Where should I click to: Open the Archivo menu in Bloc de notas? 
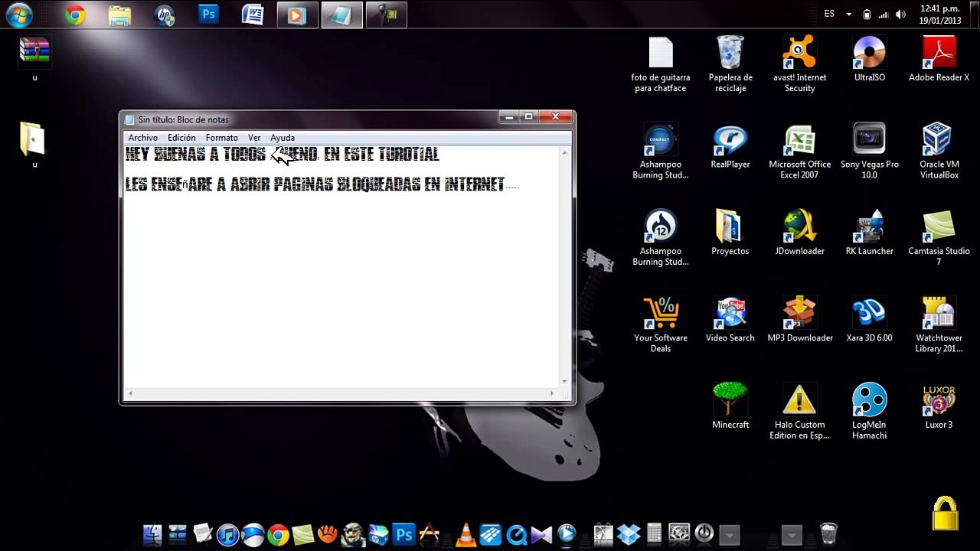pyautogui.click(x=143, y=138)
